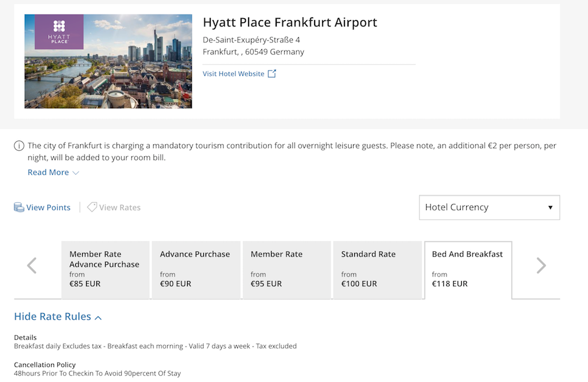
Task: Choose the Member Rate €95 tab
Action: tap(287, 270)
